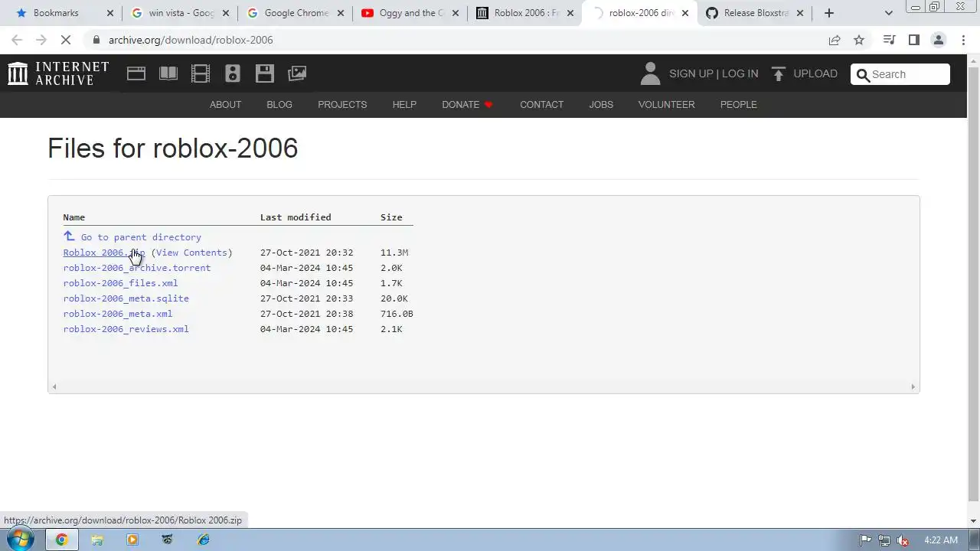The image size is (980, 551).
Task: Stop loading the page button
Action: [64, 40]
